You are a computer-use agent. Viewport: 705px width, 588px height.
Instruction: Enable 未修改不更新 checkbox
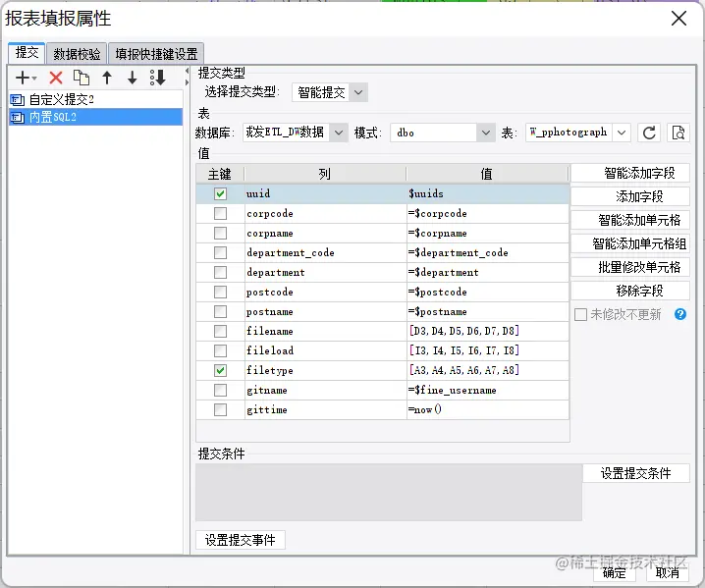tap(580, 314)
